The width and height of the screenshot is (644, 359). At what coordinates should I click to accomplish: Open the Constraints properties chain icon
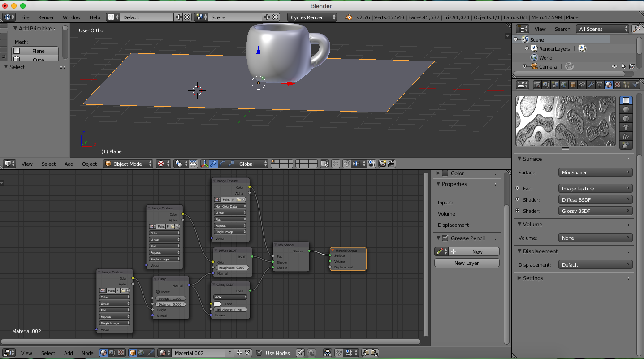pos(582,84)
